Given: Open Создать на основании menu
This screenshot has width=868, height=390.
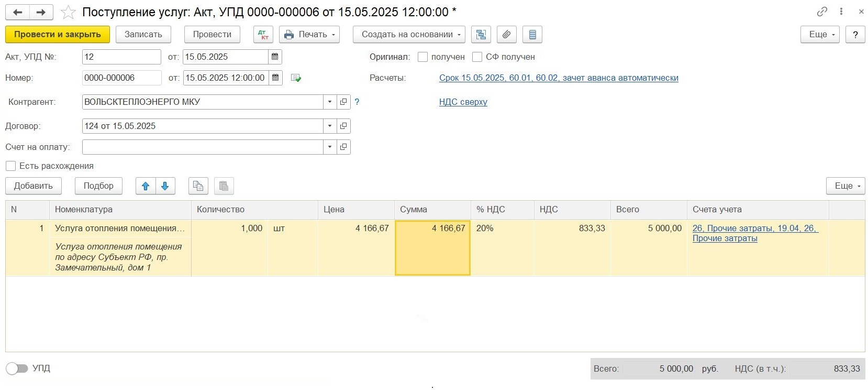Looking at the screenshot, I should pos(408,35).
